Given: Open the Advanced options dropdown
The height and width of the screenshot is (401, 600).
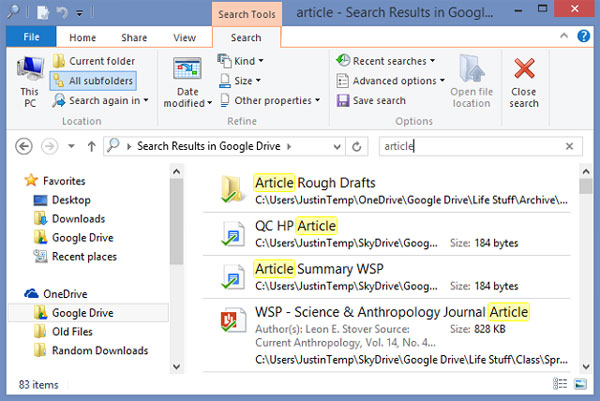Looking at the screenshot, I should (388, 81).
